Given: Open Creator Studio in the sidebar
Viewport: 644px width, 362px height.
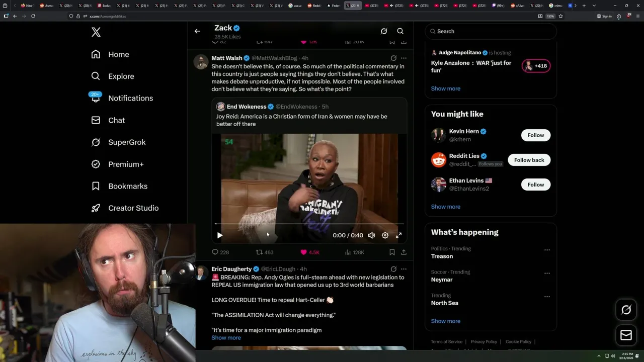Looking at the screenshot, I should pyautogui.click(x=125, y=208).
